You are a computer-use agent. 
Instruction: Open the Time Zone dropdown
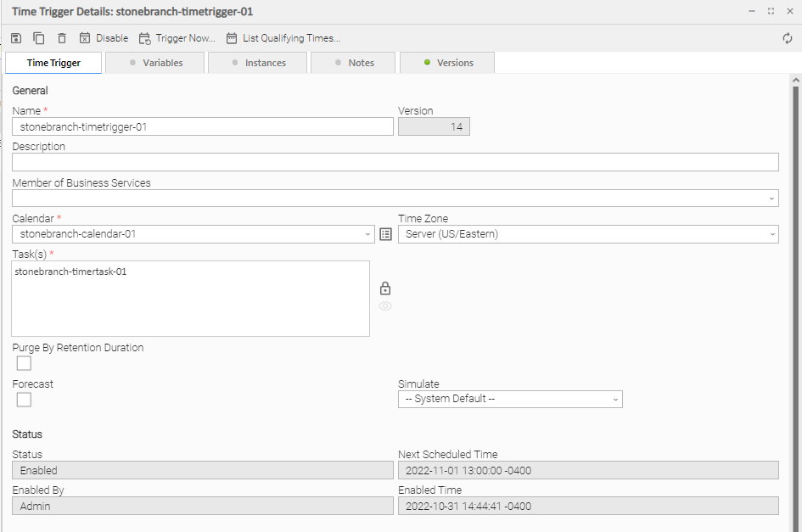pos(771,234)
